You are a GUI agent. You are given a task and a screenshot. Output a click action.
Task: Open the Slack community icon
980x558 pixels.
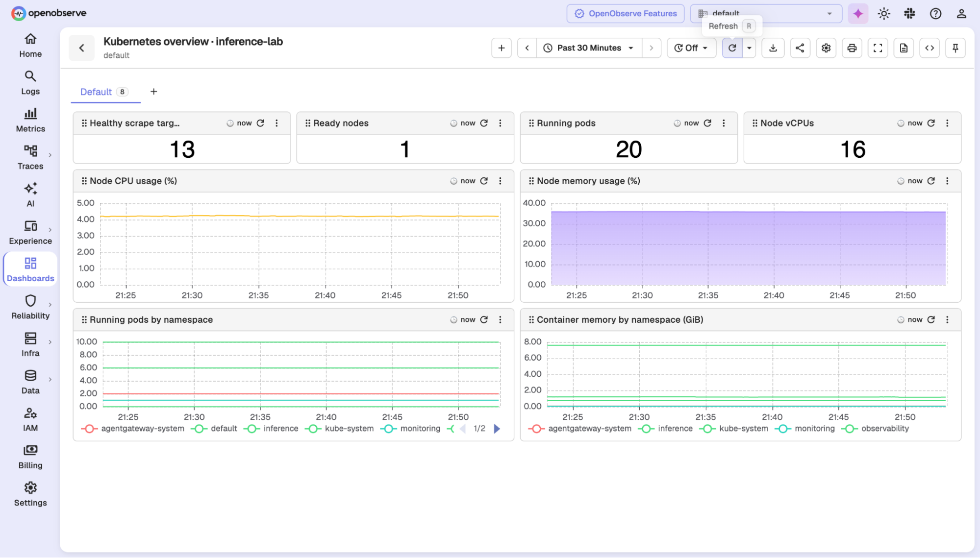pos(910,14)
